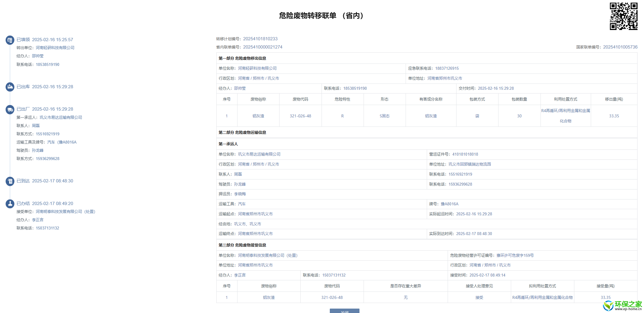Click the 已到达 arrival timeline icon

point(10,181)
